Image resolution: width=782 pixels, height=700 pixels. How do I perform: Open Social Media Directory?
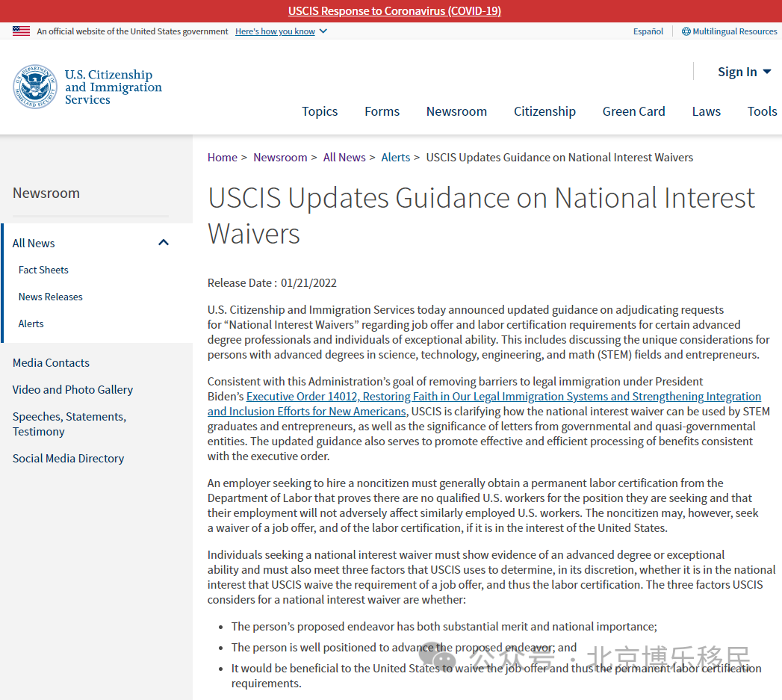[x=68, y=459]
